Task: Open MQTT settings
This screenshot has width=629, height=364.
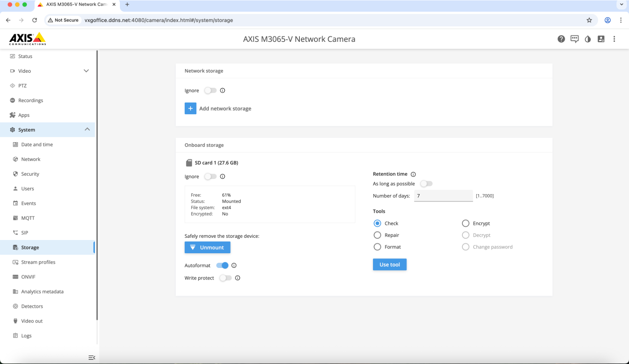Action: tap(48, 218)
